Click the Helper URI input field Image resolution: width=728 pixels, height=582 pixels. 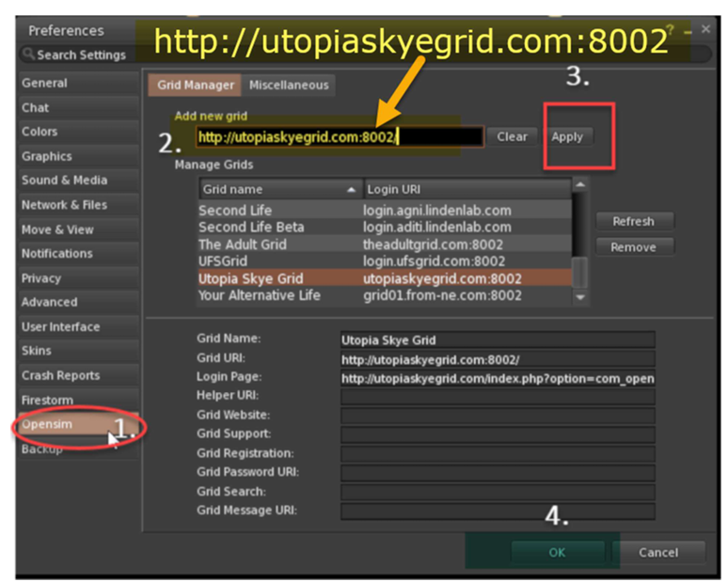coord(498,398)
